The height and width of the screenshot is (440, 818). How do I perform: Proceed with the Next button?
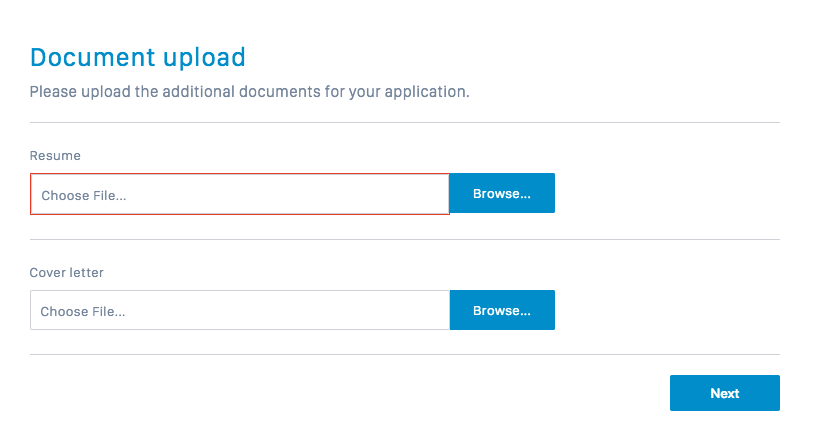724,393
